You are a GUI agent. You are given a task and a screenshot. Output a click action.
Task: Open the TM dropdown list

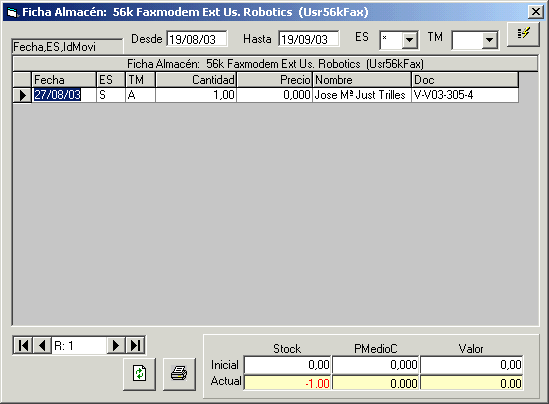pos(489,40)
